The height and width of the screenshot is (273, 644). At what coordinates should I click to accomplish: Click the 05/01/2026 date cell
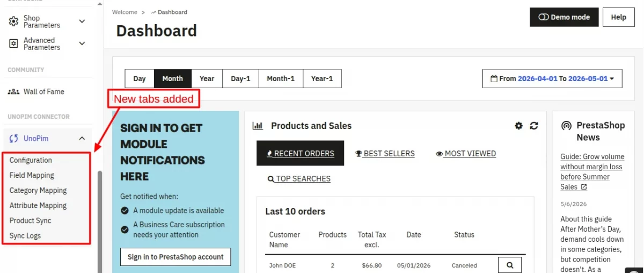(414, 265)
